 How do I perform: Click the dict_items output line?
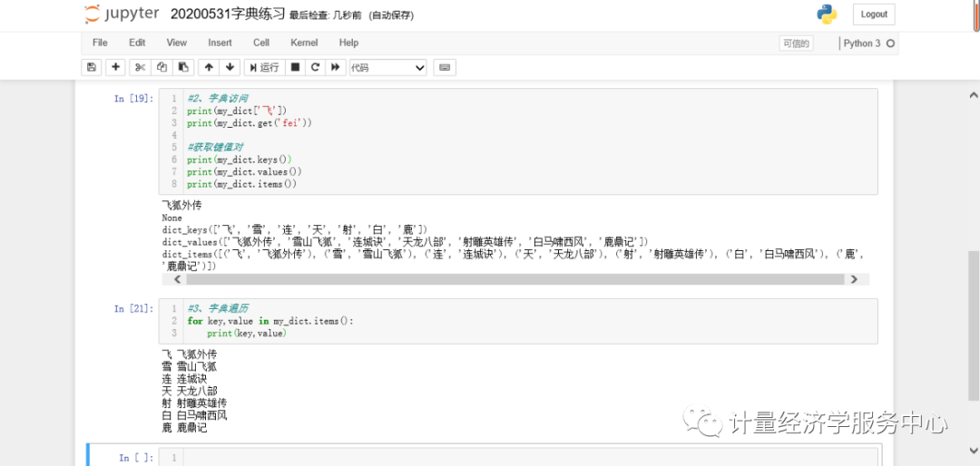(x=512, y=260)
